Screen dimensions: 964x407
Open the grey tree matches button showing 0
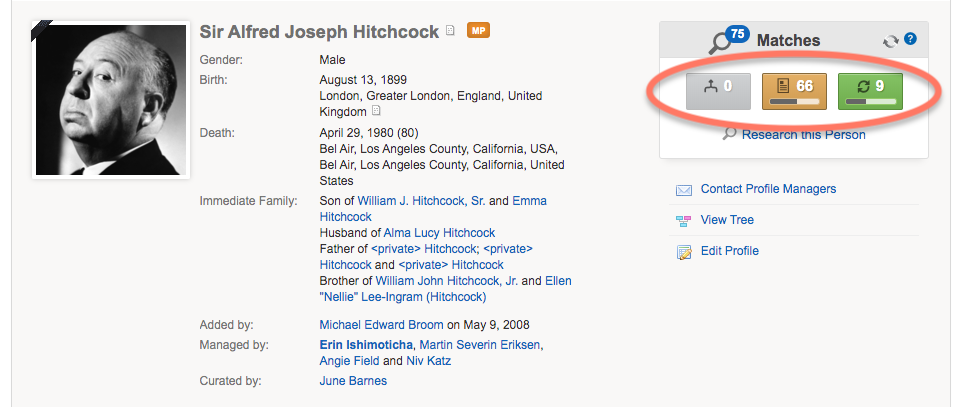(718, 92)
